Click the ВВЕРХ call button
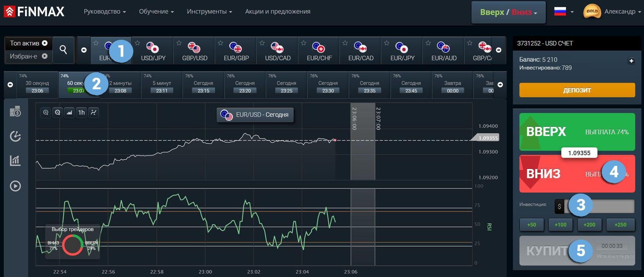This screenshot has width=644, height=277. (577, 131)
